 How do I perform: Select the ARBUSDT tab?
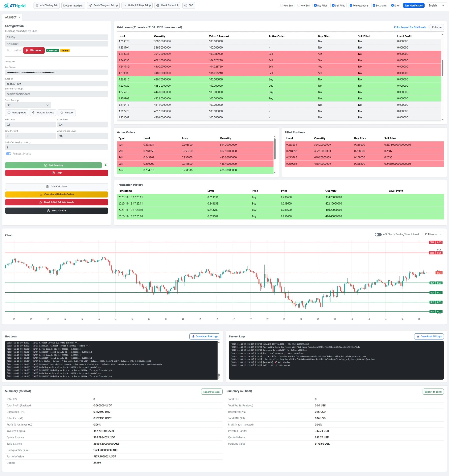coord(11,17)
